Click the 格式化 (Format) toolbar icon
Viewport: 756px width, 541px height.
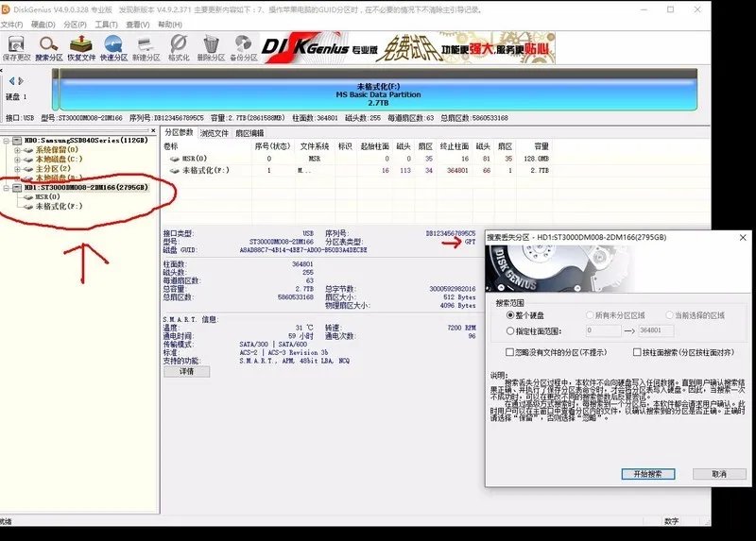[x=179, y=47]
